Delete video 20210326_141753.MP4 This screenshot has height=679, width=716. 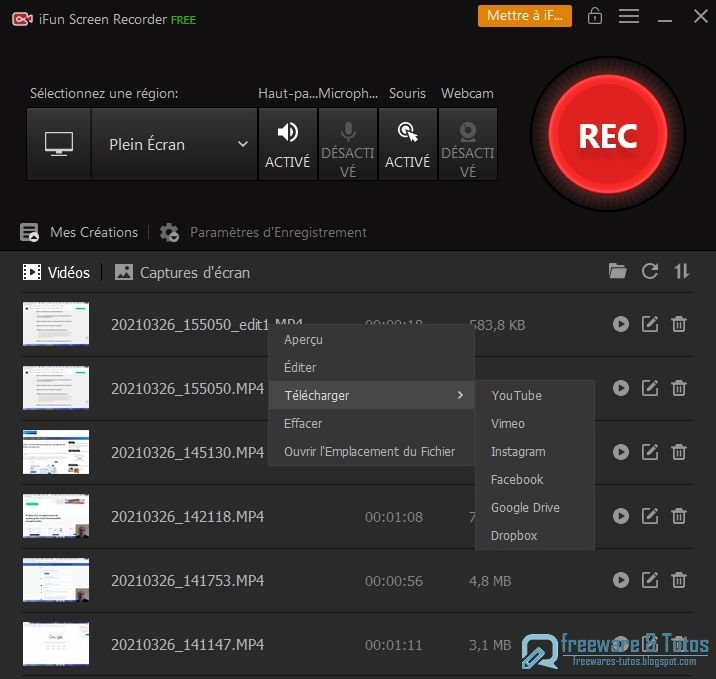[x=679, y=580]
